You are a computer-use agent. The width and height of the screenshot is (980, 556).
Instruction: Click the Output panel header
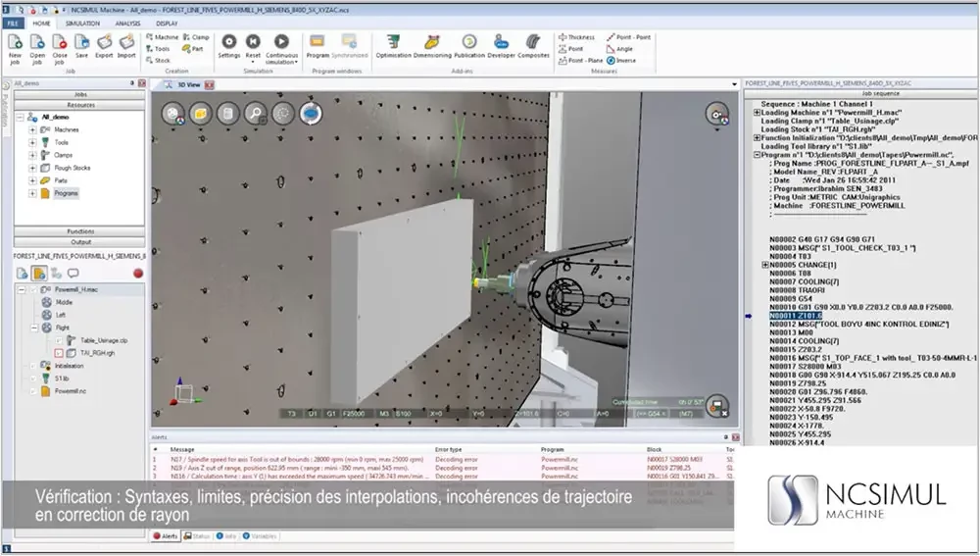pos(80,241)
